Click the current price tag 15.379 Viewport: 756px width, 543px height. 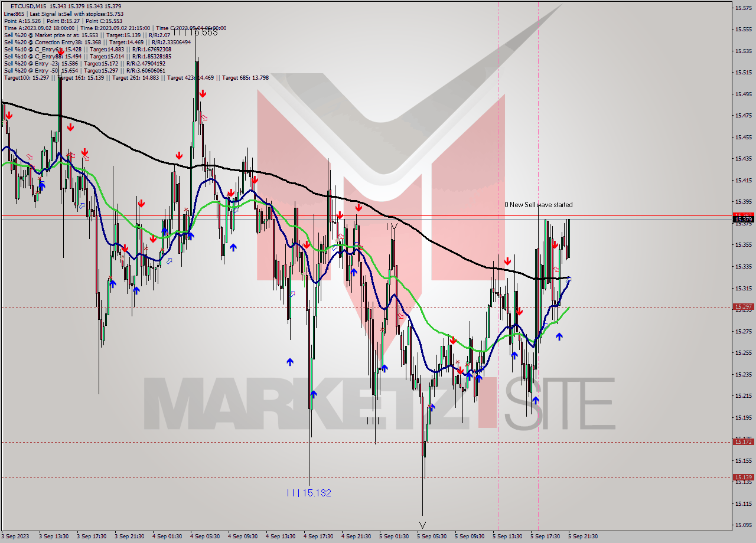[743, 219]
